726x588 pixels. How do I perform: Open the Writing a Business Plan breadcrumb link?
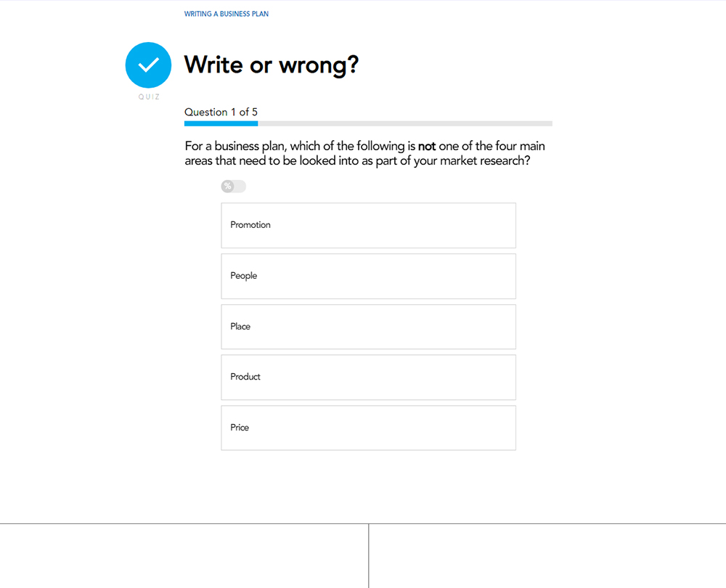(227, 14)
